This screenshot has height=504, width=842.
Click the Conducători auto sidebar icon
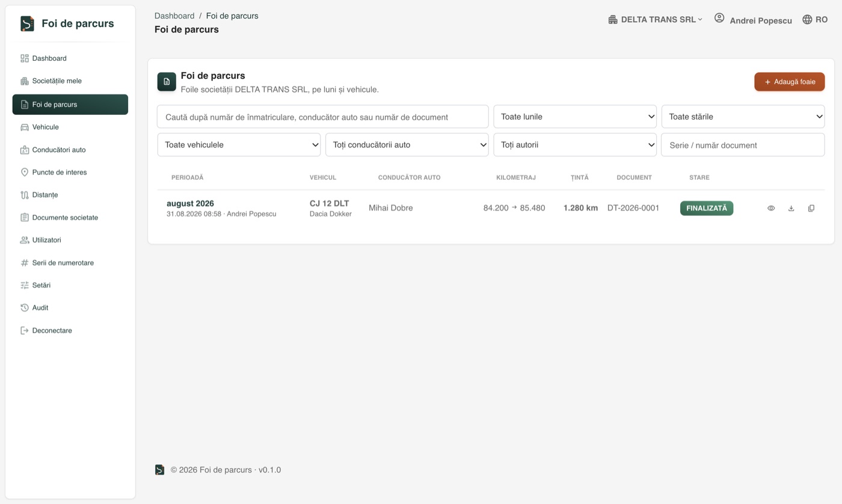(x=25, y=150)
